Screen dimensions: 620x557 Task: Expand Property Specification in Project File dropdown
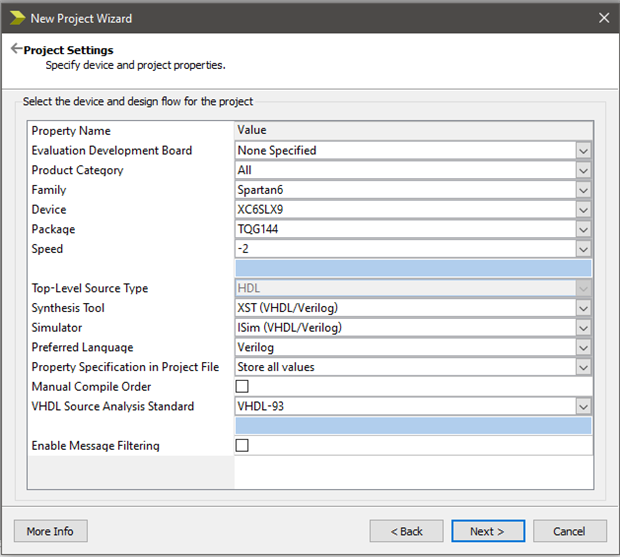click(583, 367)
